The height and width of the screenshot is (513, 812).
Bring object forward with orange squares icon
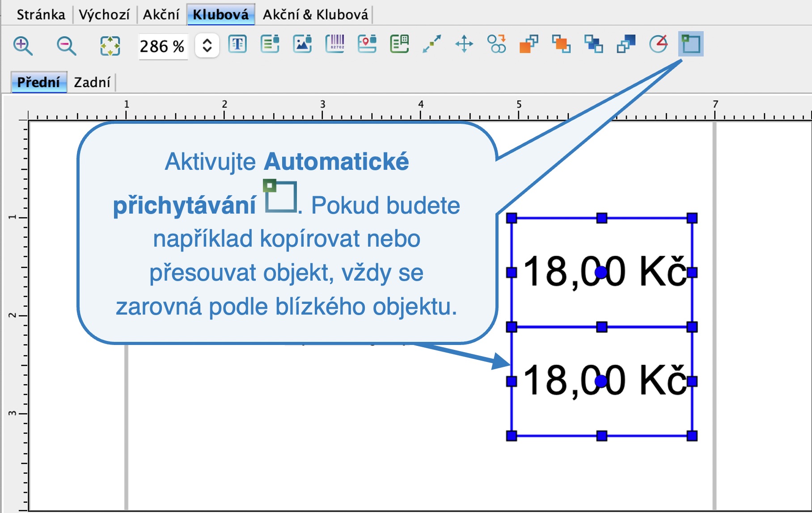[x=529, y=44]
